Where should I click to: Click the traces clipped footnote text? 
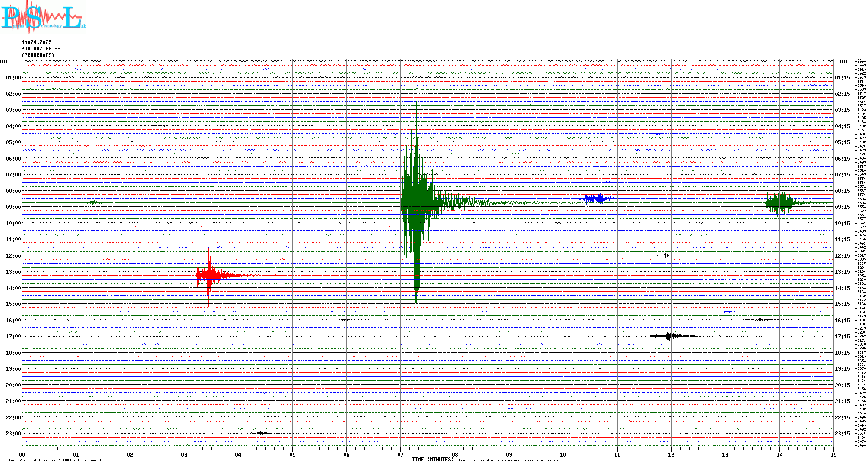(x=512, y=460)
